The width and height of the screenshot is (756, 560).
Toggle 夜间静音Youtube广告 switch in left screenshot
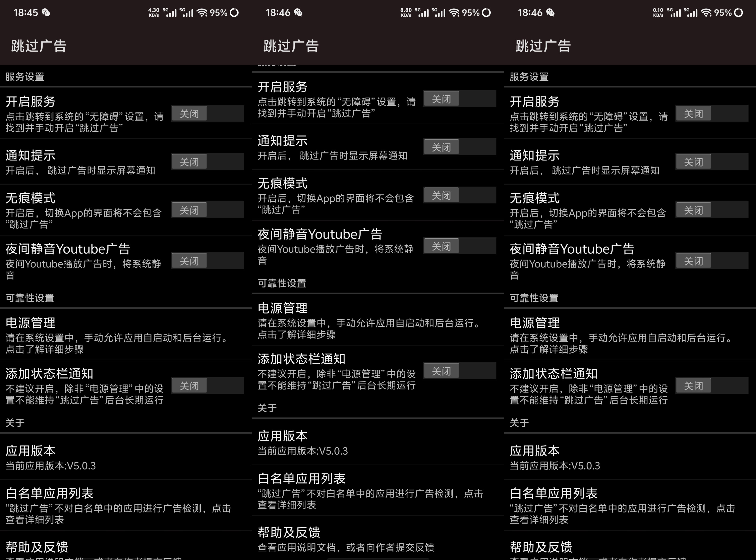click(207, 261)
